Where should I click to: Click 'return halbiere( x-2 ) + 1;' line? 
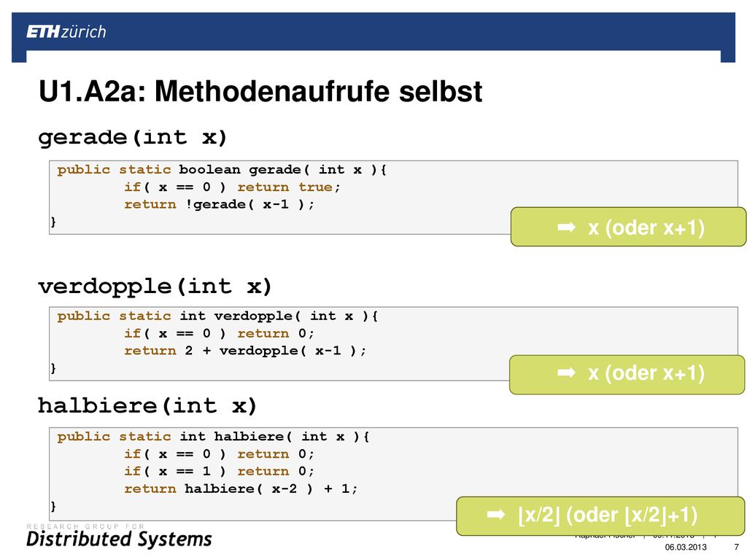coord(241,489)
